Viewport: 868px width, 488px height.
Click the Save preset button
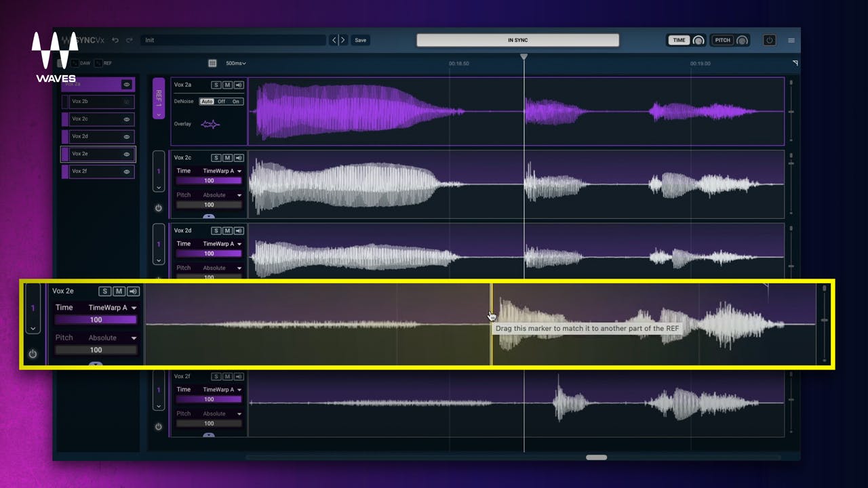[360, 40]
